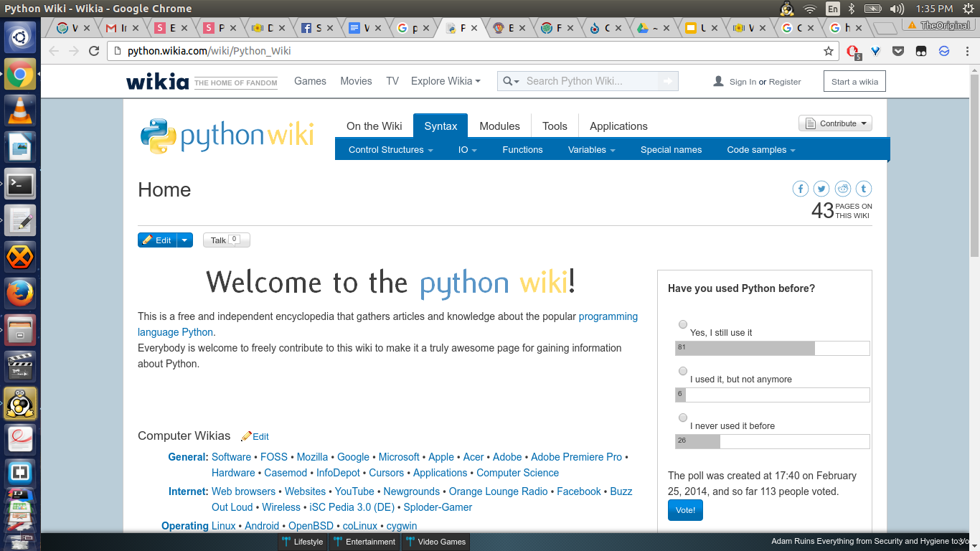The height and width of the screenshot is (551, 980).
Task: Click the Movies link in the header
Action: click(x=356, y=81)
